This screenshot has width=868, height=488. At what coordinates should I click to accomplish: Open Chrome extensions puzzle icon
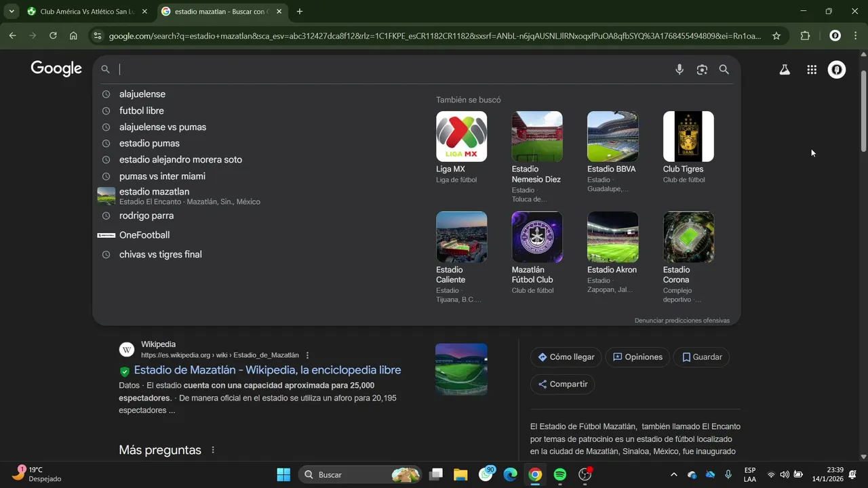pyautogui.click(x=805, y=36)
